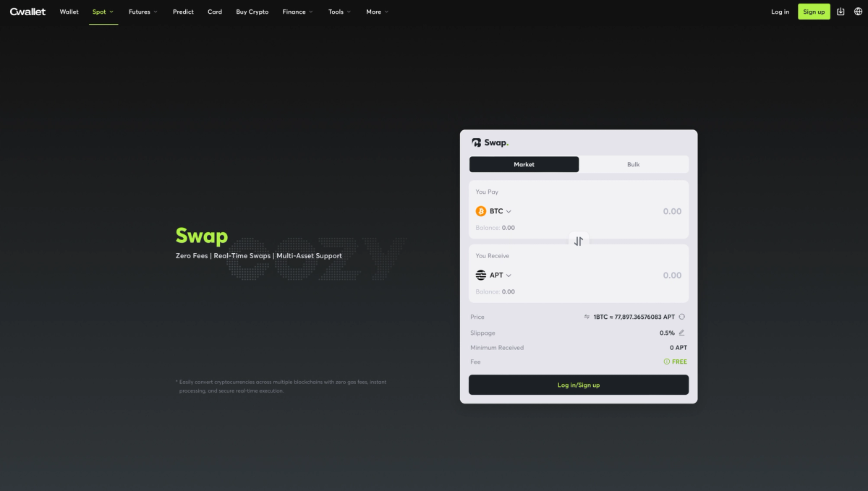Click the Sign up button
Viewport: 868px width, 491px height.
tap(814, 12)
